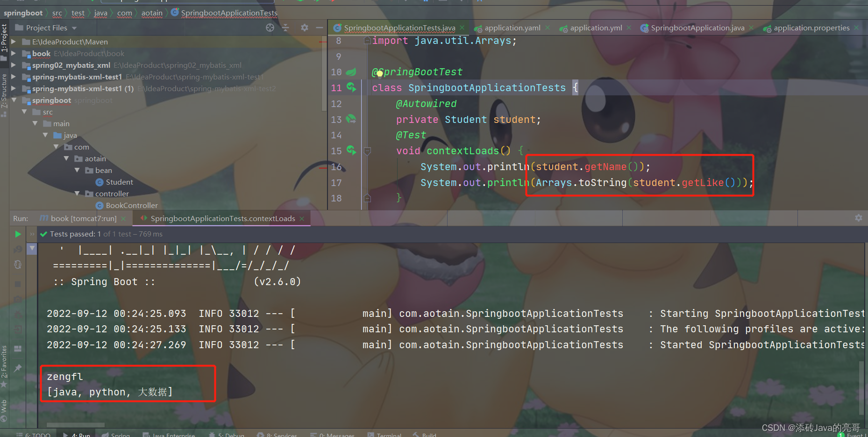Collapse the controller package

tap(77, 193)
